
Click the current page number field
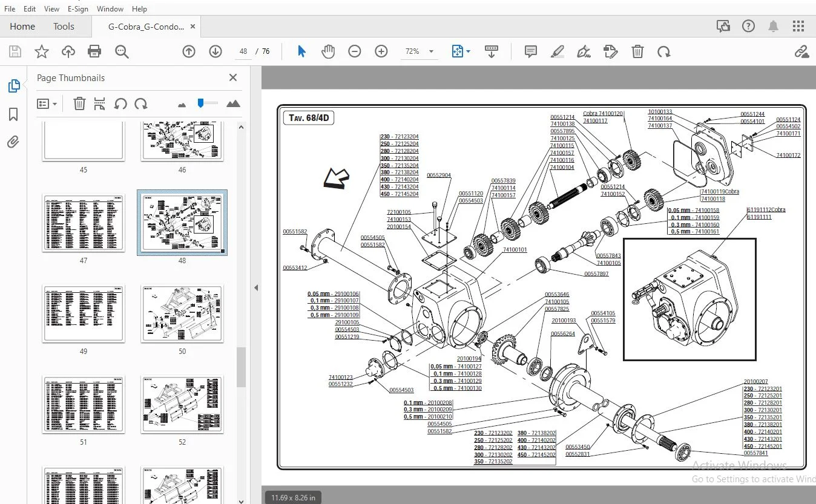[243, 51]
